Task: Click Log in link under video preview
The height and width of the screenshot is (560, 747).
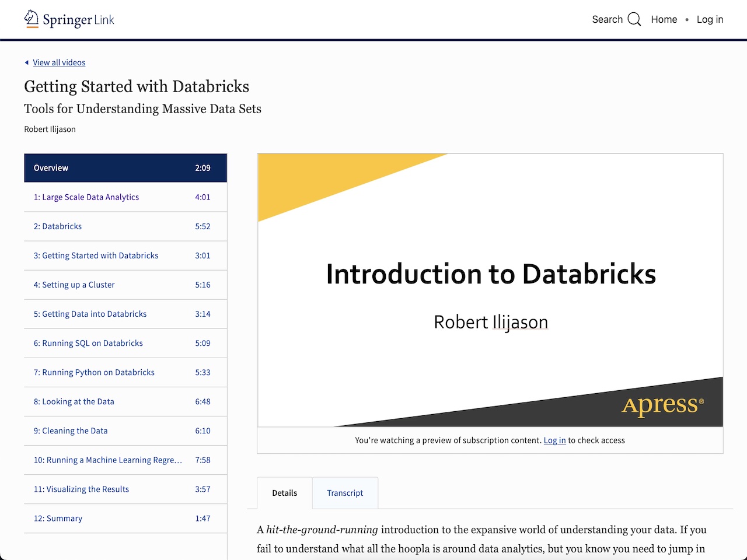Action: (x=554, y=440)
